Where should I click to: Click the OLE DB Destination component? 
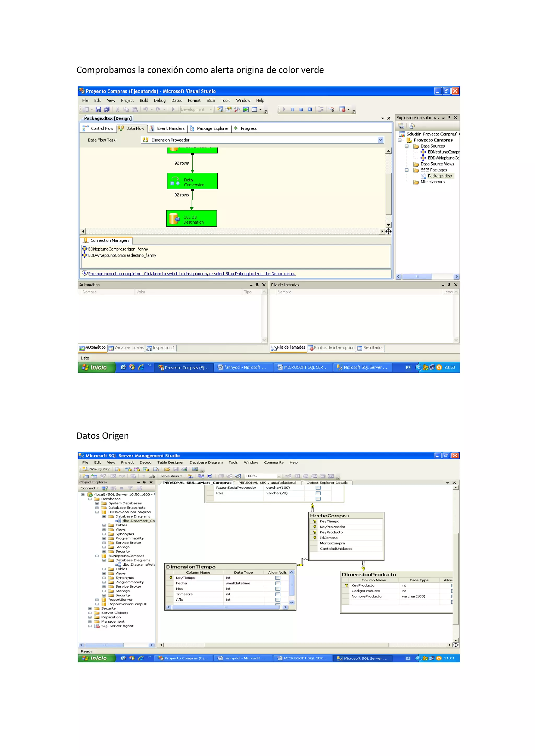(x=191, y=219)
